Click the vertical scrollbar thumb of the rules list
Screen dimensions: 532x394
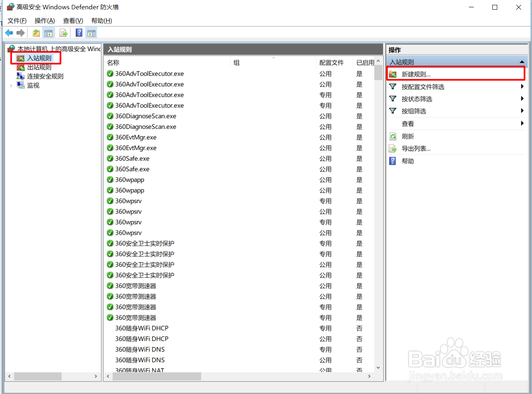[378, 72]
